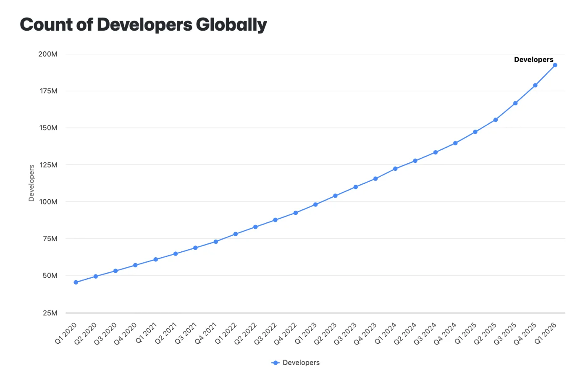Toggle the Developers series in the legend

click(x=296, y=363)
